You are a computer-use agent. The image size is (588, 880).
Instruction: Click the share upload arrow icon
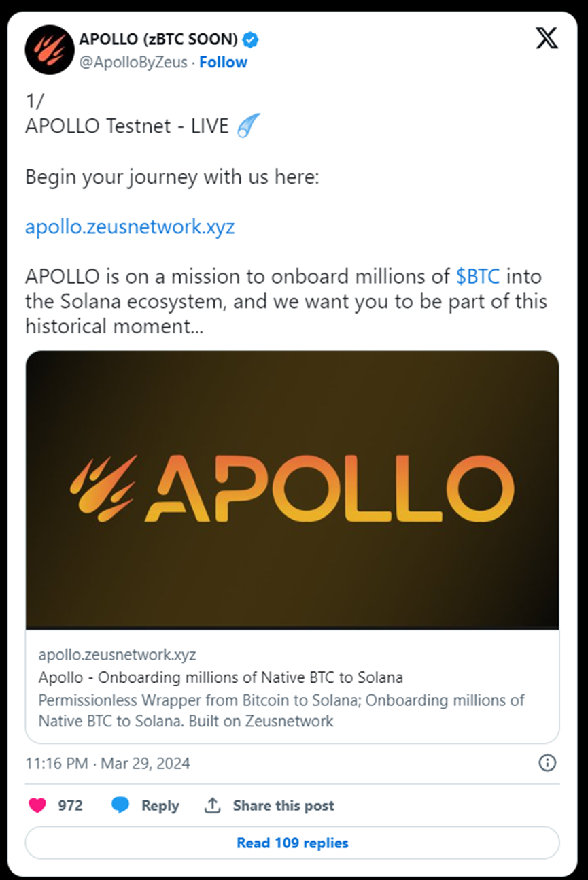click(x=213, y=805)
